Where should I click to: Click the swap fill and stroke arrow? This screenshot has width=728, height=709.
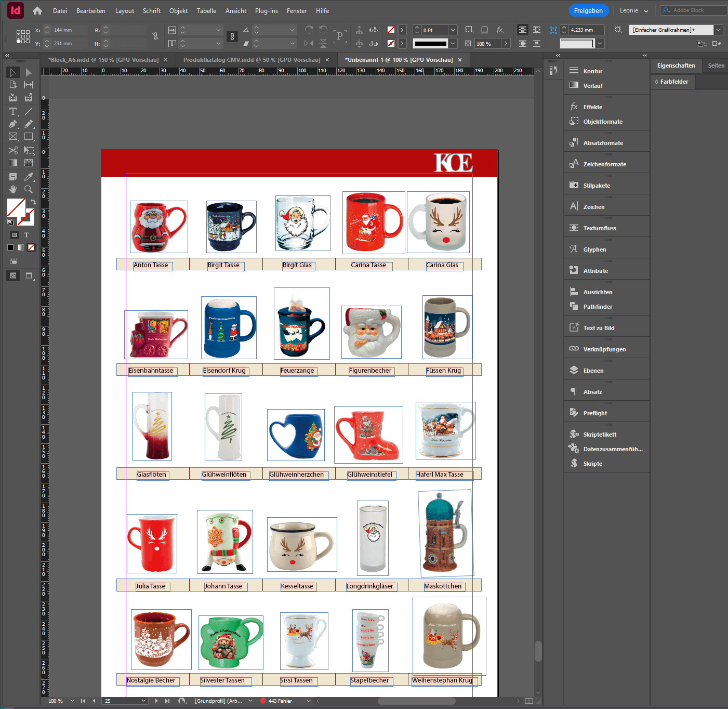pyautogui.click(x=33, y=202)
